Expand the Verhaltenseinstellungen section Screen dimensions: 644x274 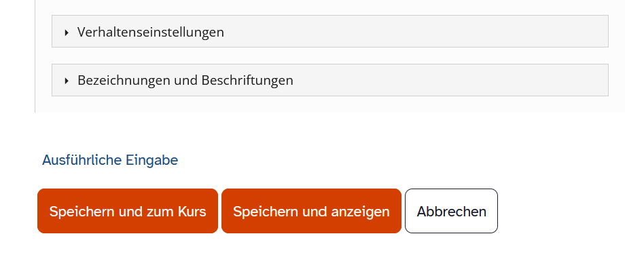pyautogui.click(x=150, y=32)
